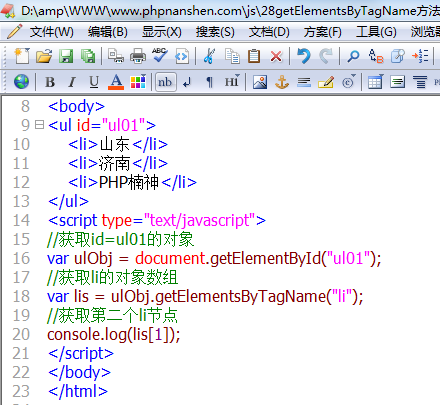Viewport: 440px width, 405px height.
Task: Click the grey Redo arrow icon
Action: (326, 56)
